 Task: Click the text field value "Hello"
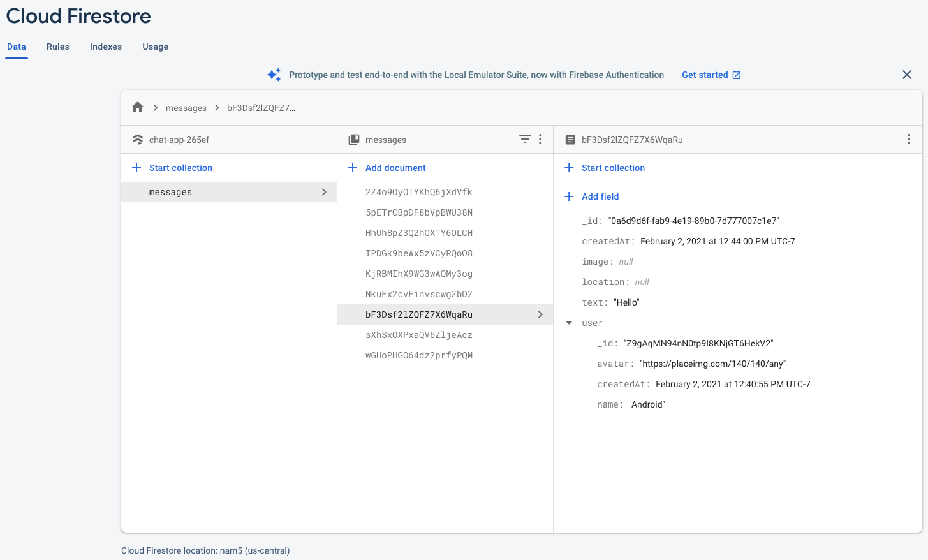pyautogui.click(x=626, y=302)
